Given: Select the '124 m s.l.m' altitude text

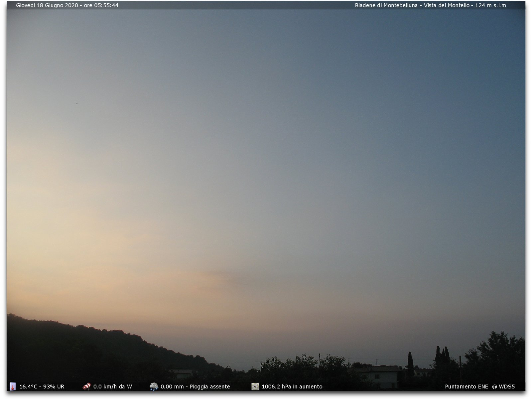Looking at the screenshot, I should click(x=490, y=5).
